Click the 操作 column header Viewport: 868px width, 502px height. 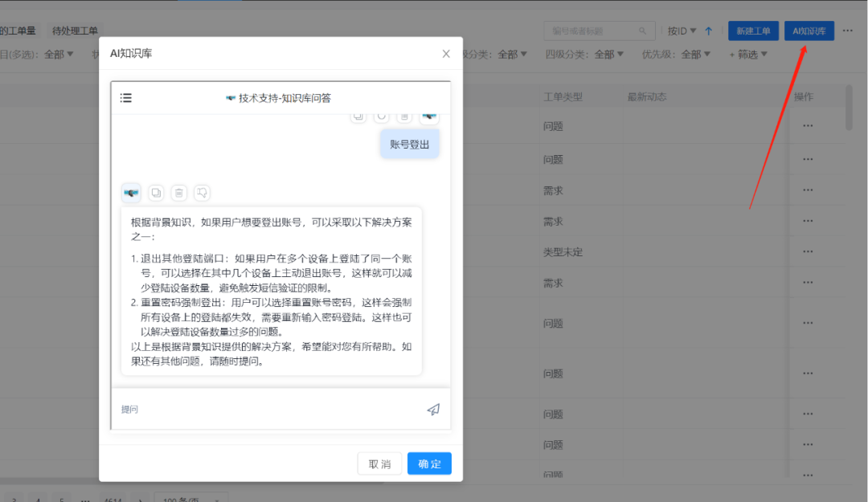pyautogui.click(x=803, y=97)
